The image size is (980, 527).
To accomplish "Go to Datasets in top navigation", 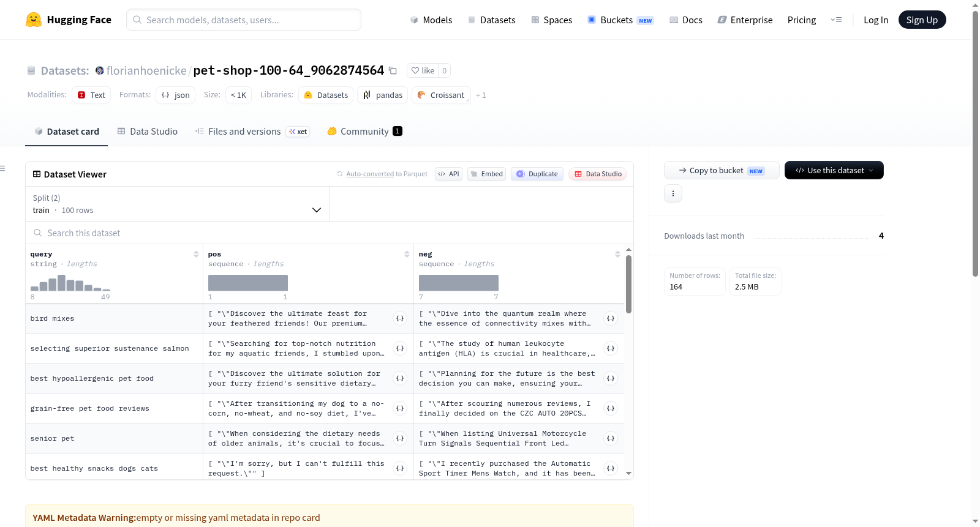I will [491, 20].
